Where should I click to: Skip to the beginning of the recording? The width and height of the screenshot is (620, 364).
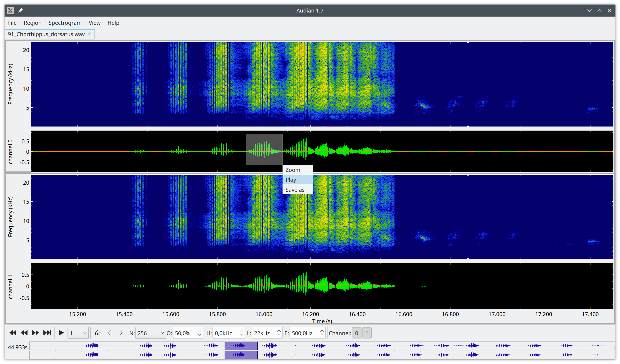(12, 333)
